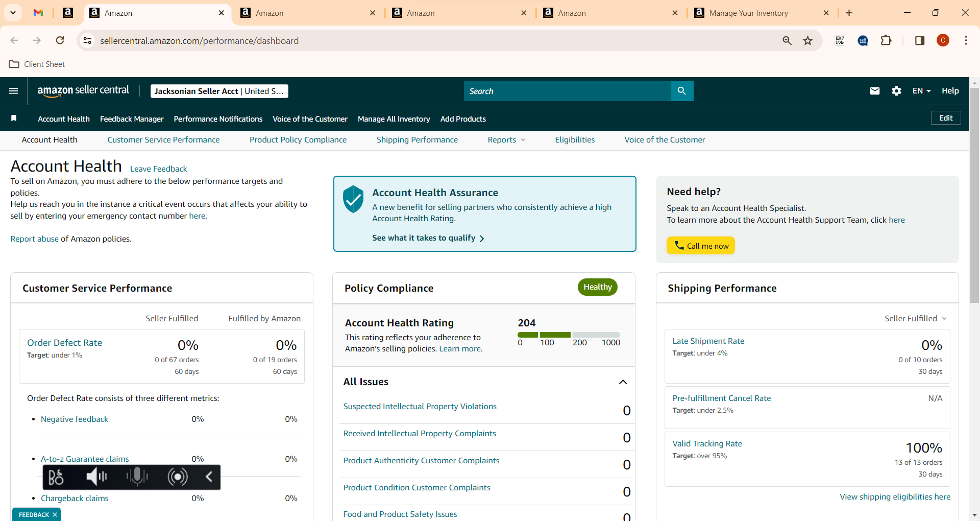Click the Bδ icon in floating toolbar
This screenshot has width=980, height=521.
coord(56,477)
